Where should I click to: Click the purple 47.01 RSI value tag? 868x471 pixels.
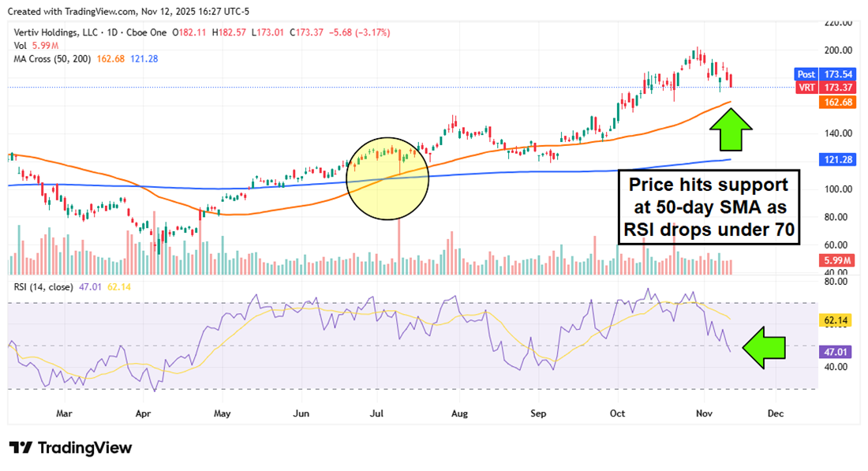tap(836, 352)
